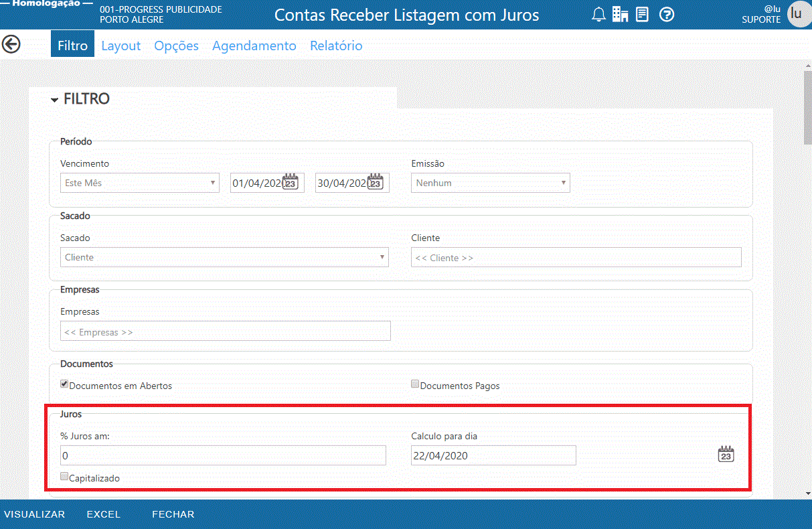This screenshot has height=529, width=812.
Task: Click the FECHAR button
Action: (x=173, y=514)
